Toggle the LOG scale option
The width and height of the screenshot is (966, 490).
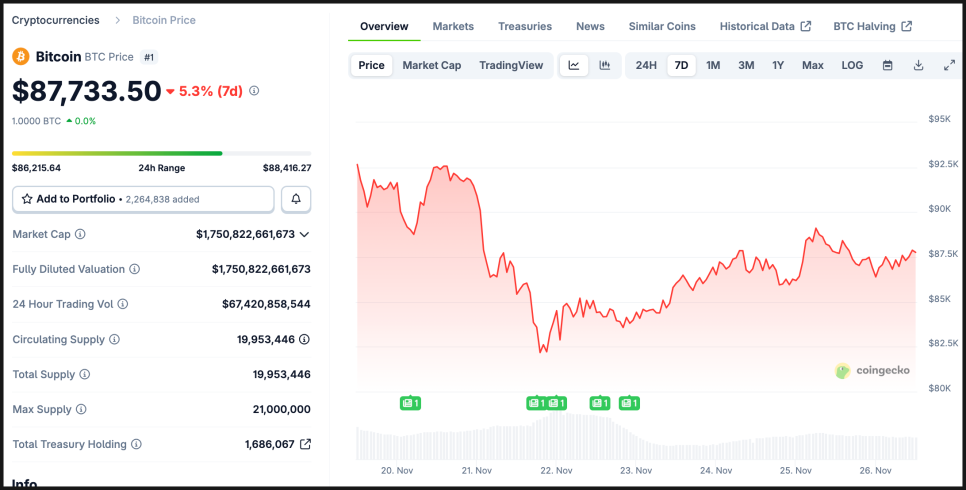point(852,66)
